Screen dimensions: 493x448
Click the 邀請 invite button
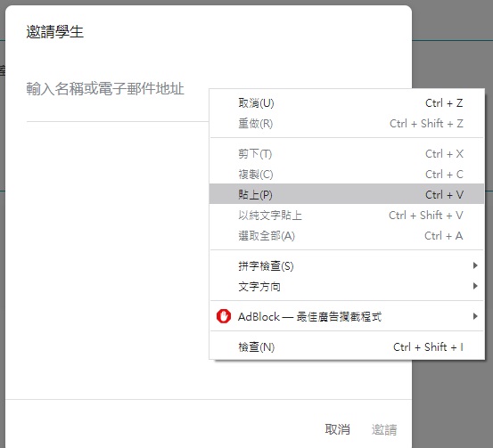[x=384, y=429]
